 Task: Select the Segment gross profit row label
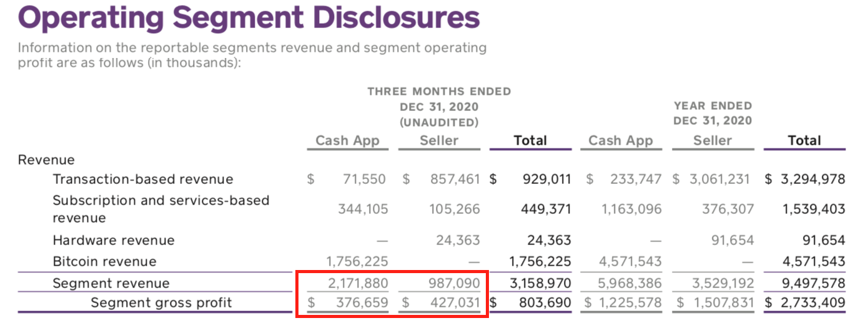click(x=161, y=304)
